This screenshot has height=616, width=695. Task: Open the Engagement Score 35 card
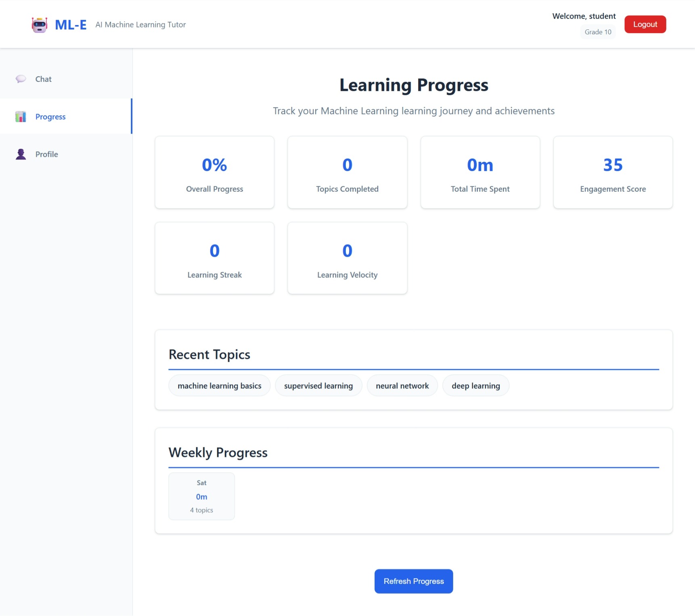click(x=613, y=172)
